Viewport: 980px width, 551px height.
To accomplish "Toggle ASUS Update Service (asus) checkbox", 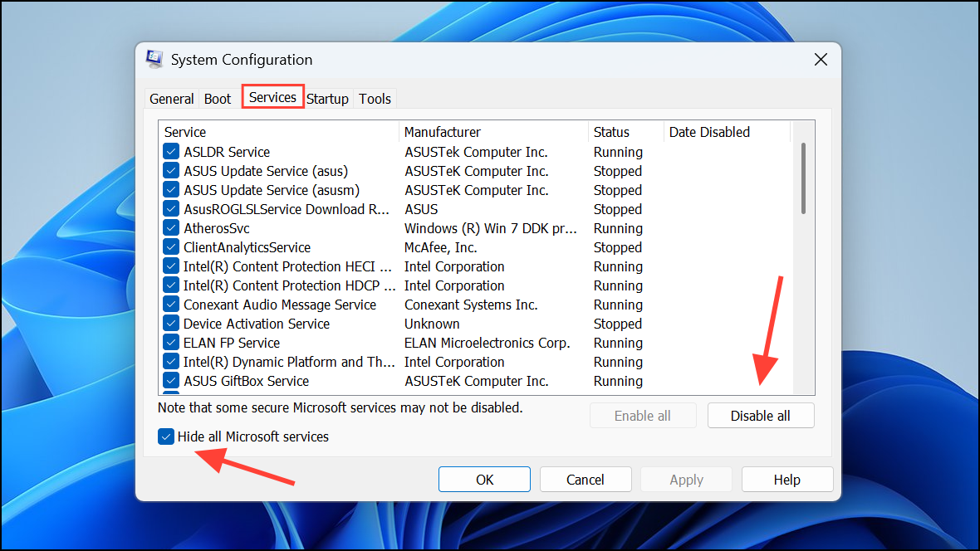I will [170, 171].
